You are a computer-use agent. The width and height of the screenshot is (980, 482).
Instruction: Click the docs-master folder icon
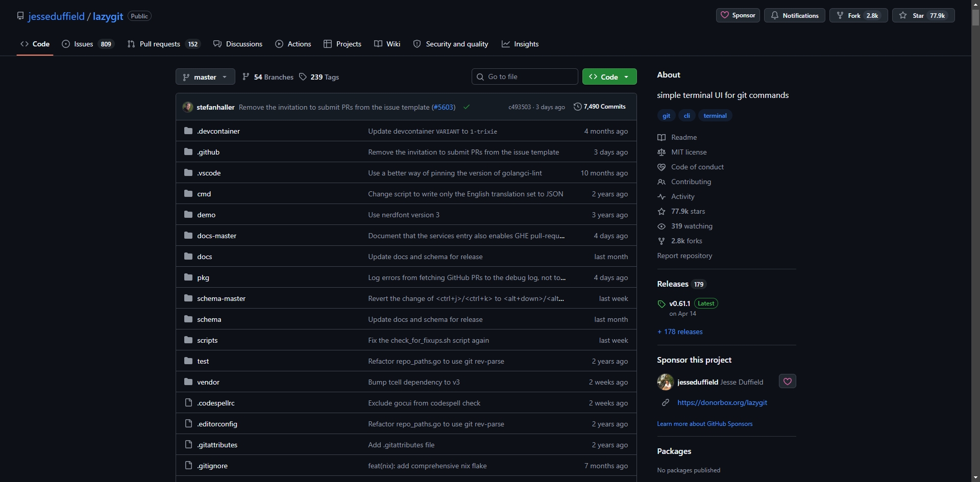pos(188,236)
